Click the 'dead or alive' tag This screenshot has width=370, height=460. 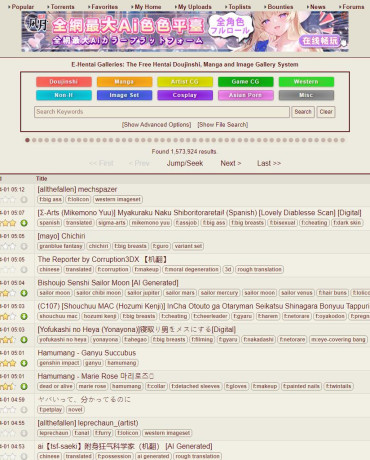(x=56, y=386)
